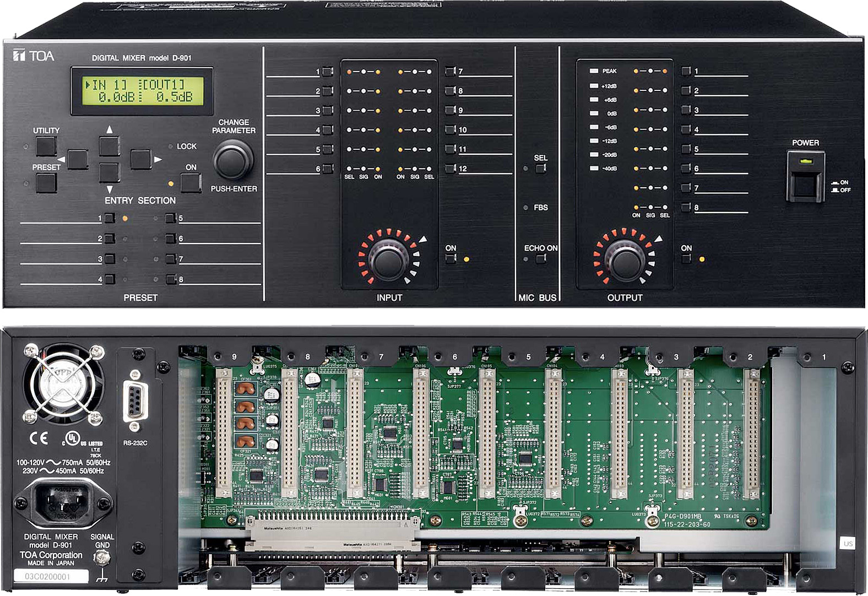
Task: Select output channel 4 button
Action: coord(686,129)
